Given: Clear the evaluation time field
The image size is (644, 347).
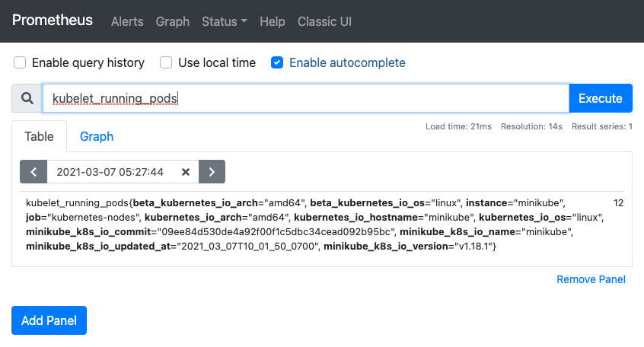Looking at the screenshot, I should (186, 172).
